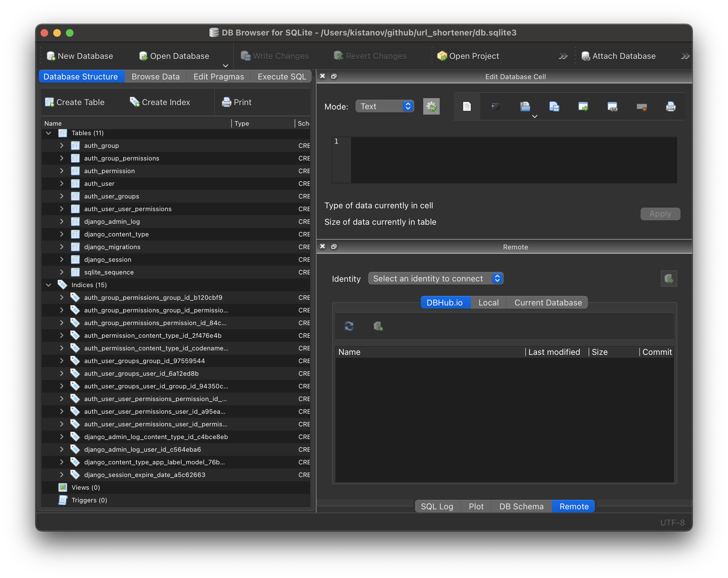Click Create Table above the schema tree

point(75,102)
